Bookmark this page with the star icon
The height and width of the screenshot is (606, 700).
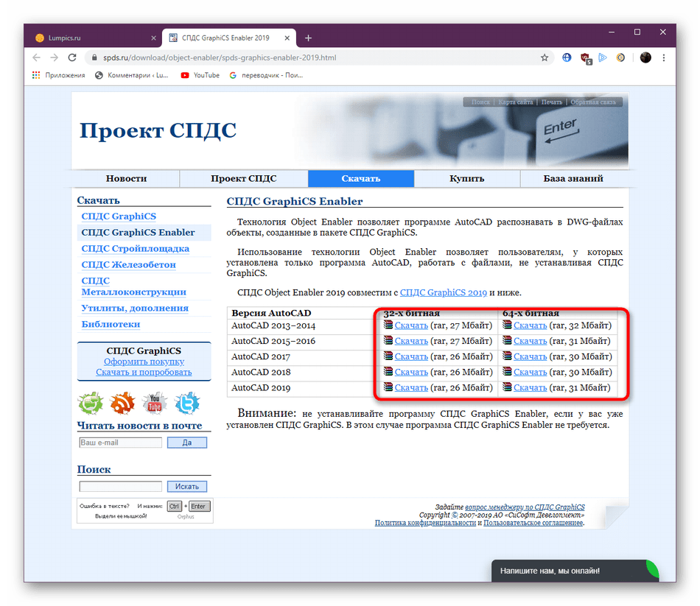tap(545, 57)
